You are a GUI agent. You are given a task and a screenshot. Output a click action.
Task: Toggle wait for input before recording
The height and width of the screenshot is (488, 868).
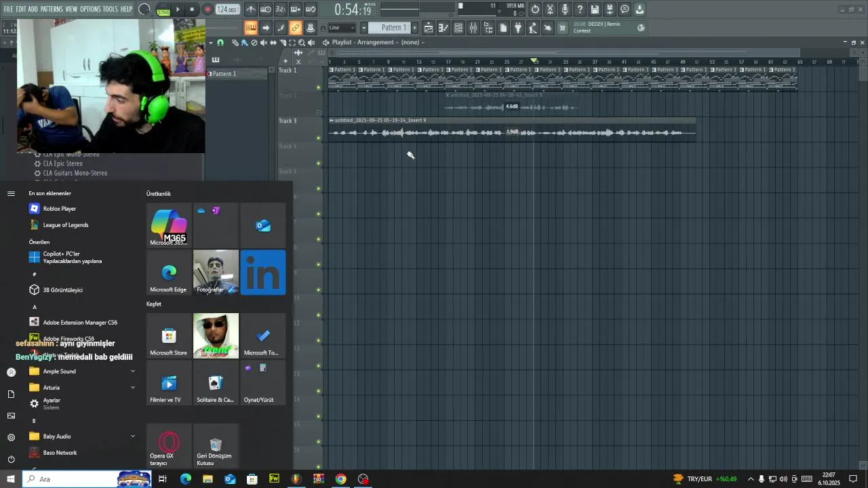click(266, 9)
